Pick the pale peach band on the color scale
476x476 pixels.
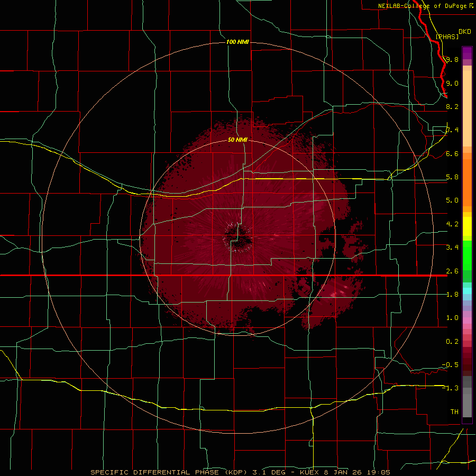(467, 108)
